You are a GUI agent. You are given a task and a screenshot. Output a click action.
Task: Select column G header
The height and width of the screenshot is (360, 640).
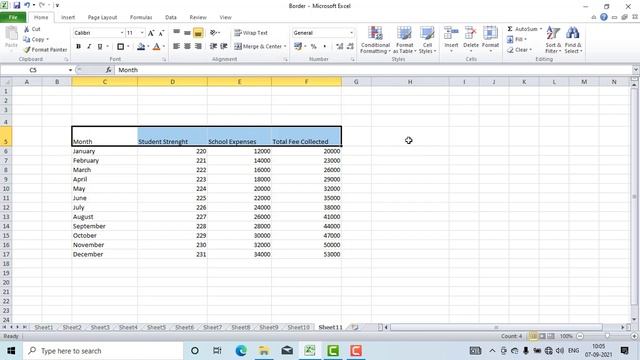(x=356, y=82)
